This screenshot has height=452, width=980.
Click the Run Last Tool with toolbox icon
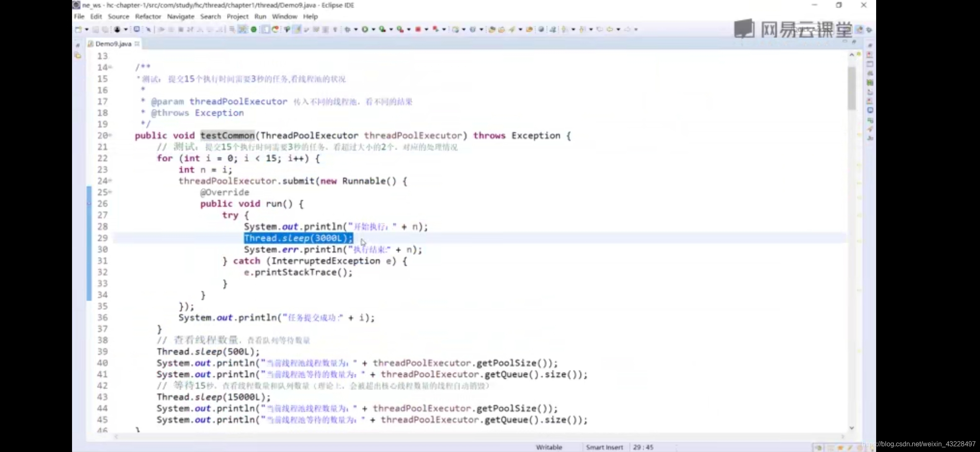tap(400, 29)
